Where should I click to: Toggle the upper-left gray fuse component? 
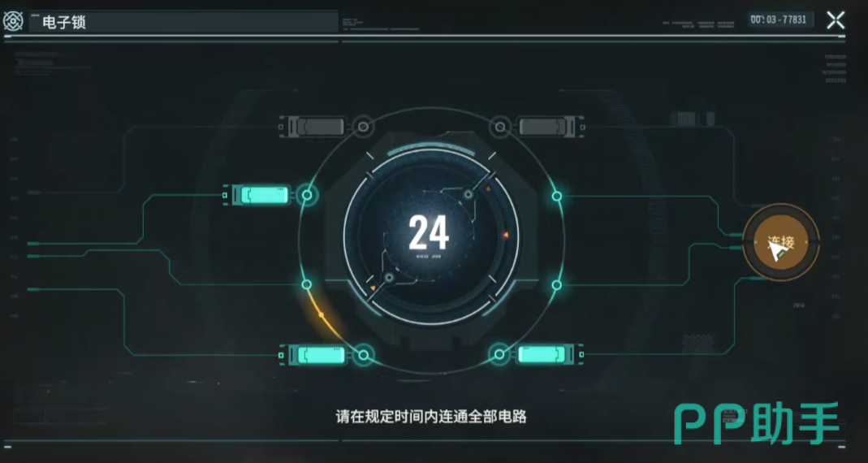tap(313, 127)
